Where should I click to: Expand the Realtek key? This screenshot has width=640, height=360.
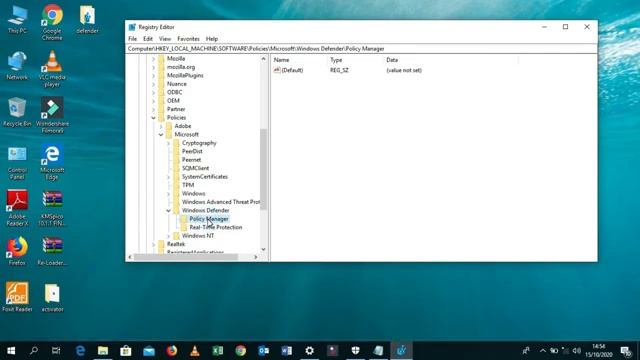(153, 244)
